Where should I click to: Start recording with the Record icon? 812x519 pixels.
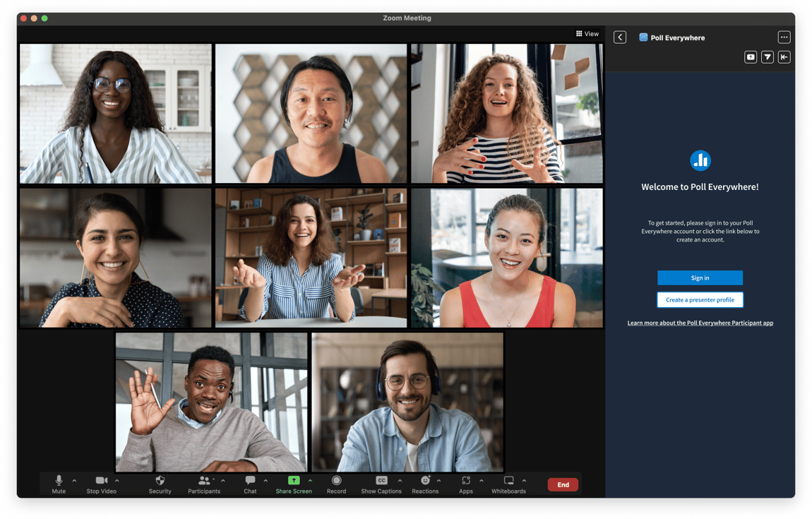[x=336, y=481]
